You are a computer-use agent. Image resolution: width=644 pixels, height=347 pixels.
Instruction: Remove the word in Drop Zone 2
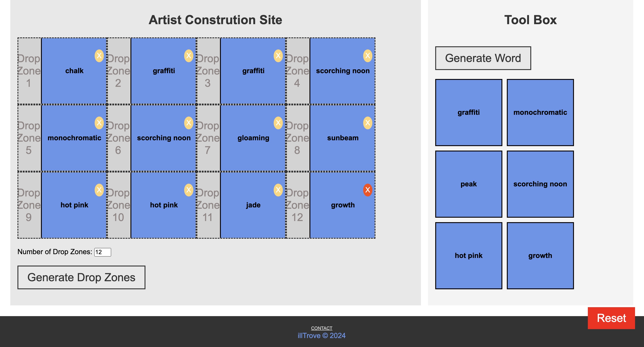pyautogui.click(x=188, y=55)
